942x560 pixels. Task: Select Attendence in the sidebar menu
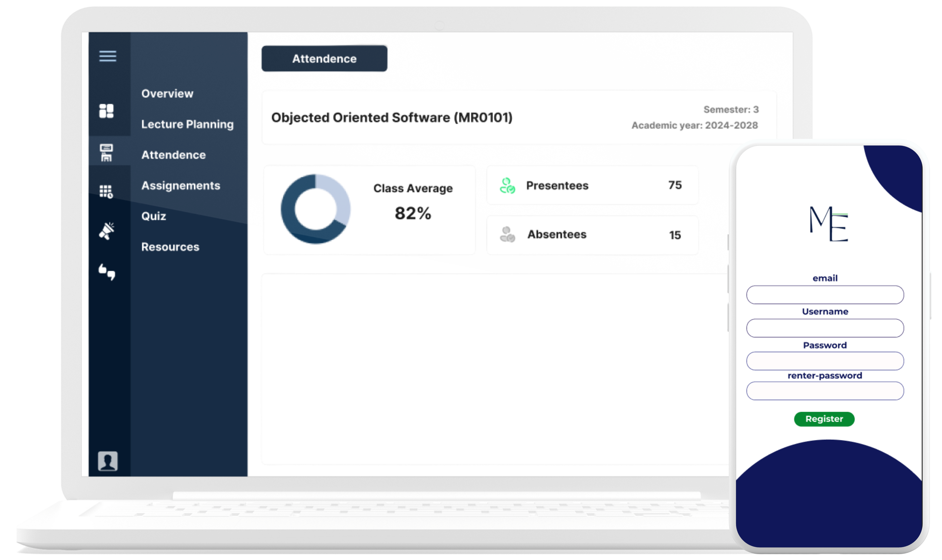click(x=173, y=155)
